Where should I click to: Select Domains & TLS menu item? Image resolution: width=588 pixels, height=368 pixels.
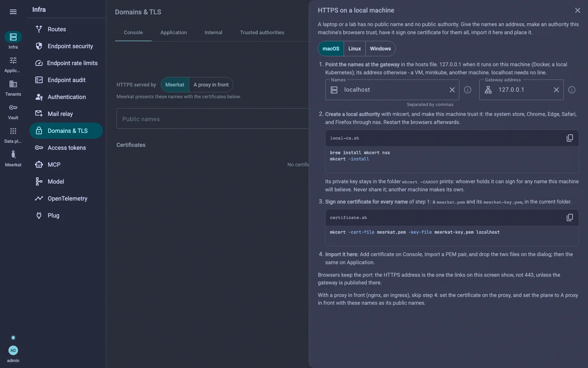(66, 131)
